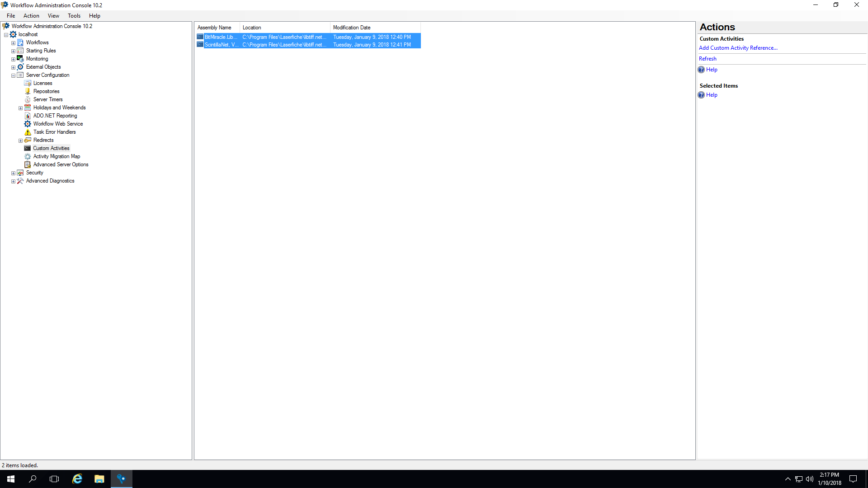The image size is (868, 488).
Task: Expand the Security tree node
Action: point(13,173)
